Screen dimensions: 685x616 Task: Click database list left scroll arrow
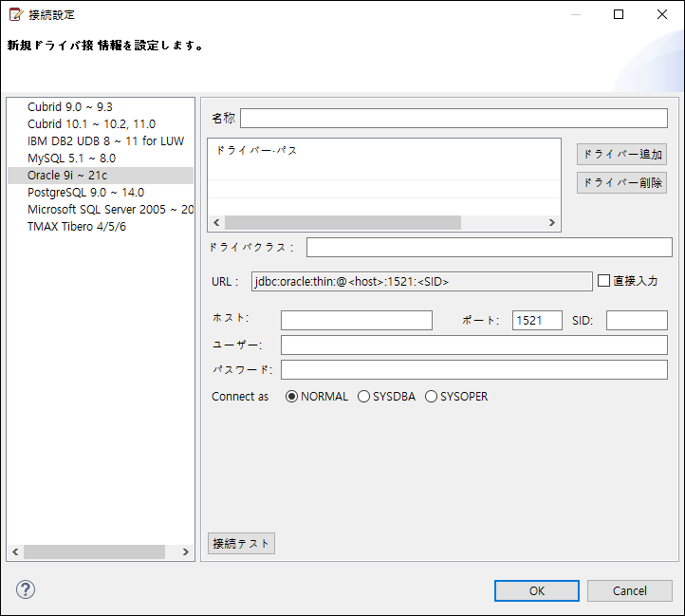[15, 551]
